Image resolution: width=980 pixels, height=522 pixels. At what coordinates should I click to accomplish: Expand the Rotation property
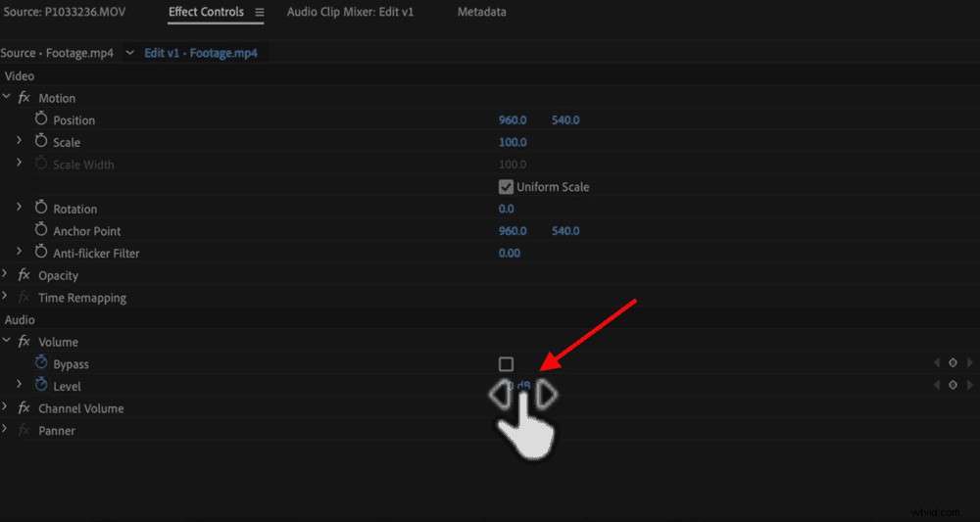(x=20, y=207)
